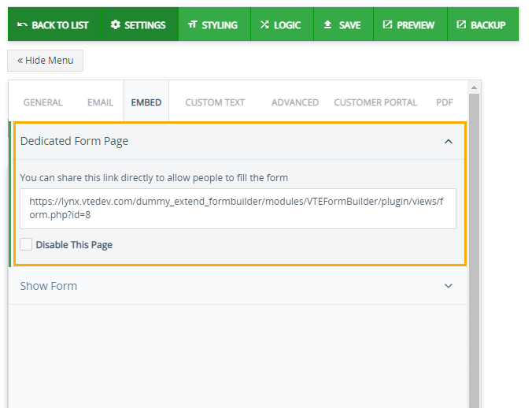The image size is (532, 408).
Task: Open the Advanced tab
Action: tap(295, 102)
